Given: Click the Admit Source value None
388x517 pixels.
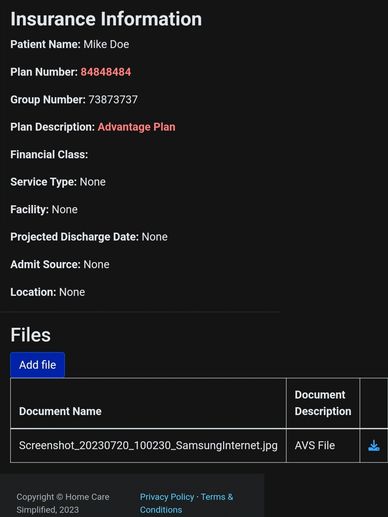Looking at the screenshot, I should (x=96, y=265).
